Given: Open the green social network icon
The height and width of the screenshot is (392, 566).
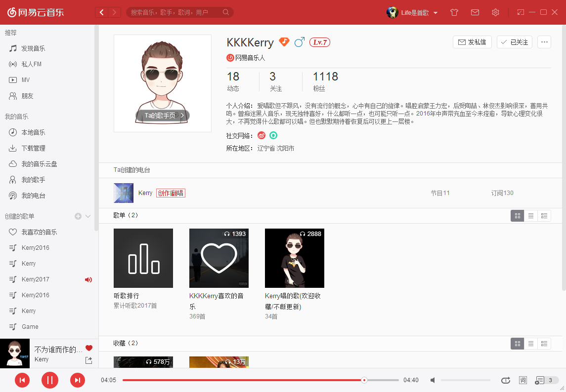Looking at the screenshot, I should pos(273,136).
